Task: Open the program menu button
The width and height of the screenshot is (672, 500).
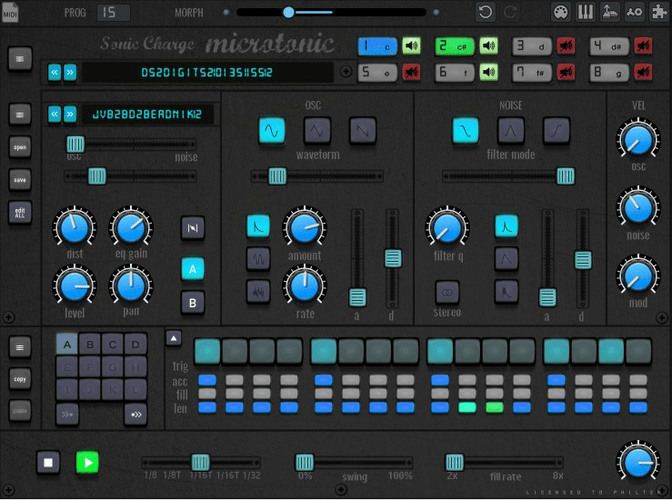Action: [x=20, y=59]
